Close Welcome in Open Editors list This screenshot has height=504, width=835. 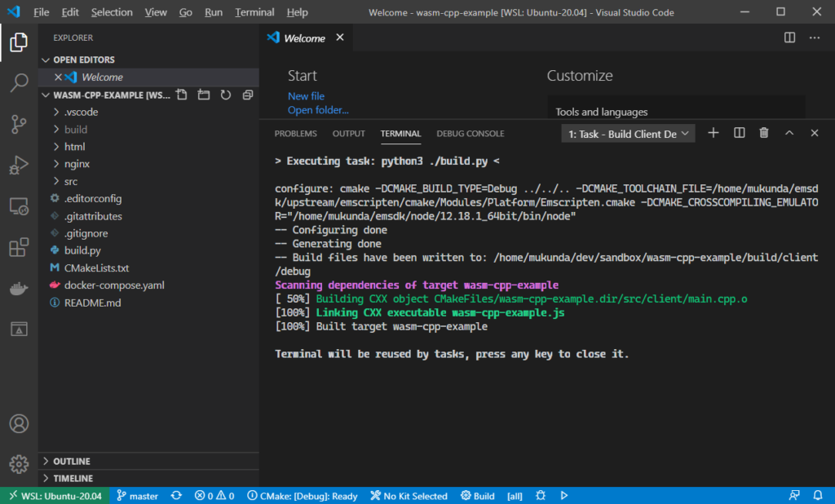(x=58, y=77)
